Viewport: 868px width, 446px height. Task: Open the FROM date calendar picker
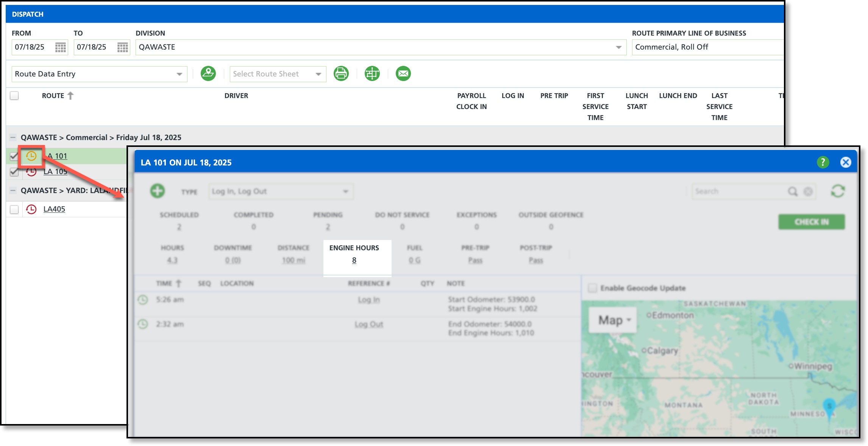tap(60, 47)
